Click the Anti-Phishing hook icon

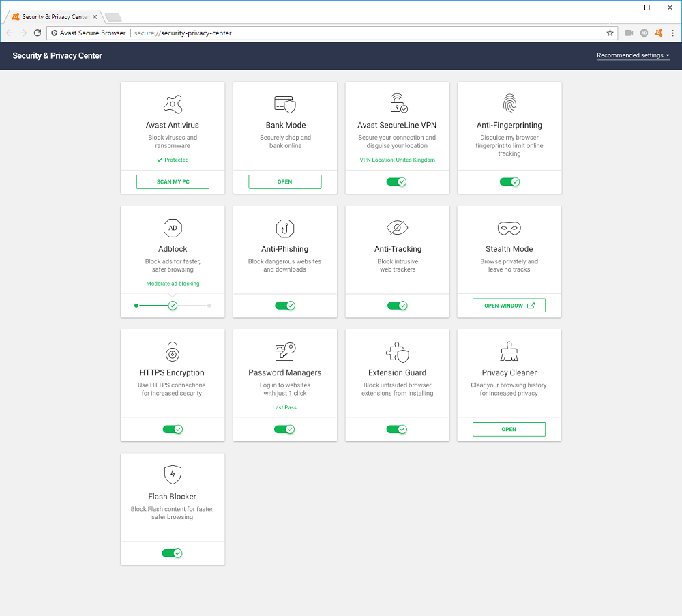pyautogui.click(x=285, y=228)
